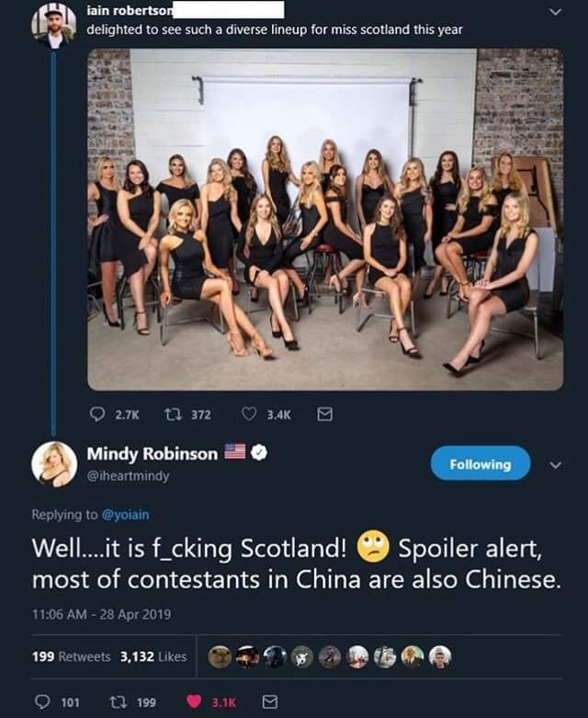Retweet Mindy Robinson's reply showing 199
The image size is (588, 718).
(118, 701)
